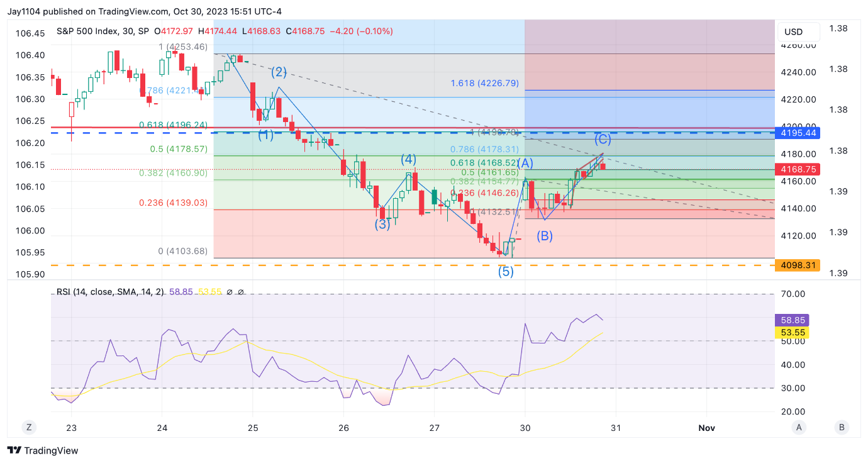Select the 0.382 (4160.90) Fibonacci label
The height and width of the screenshot is (463, 868).
[173, 173]
